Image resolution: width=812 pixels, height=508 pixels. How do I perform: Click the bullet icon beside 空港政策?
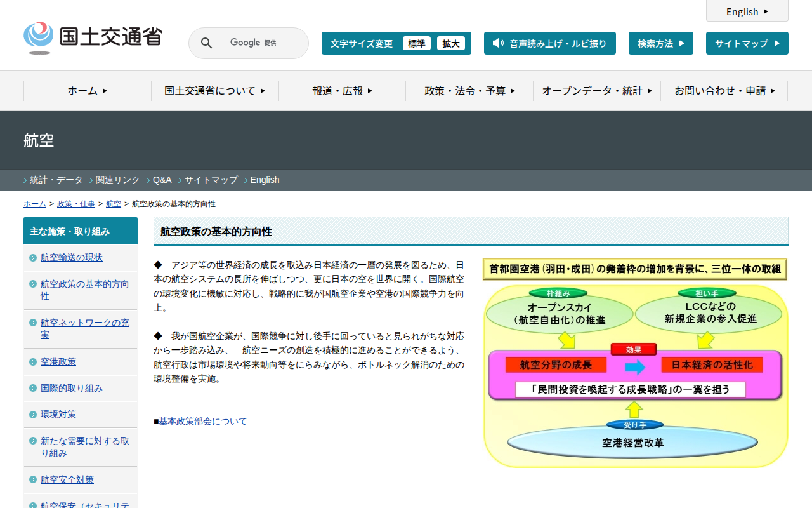point(33,362)
